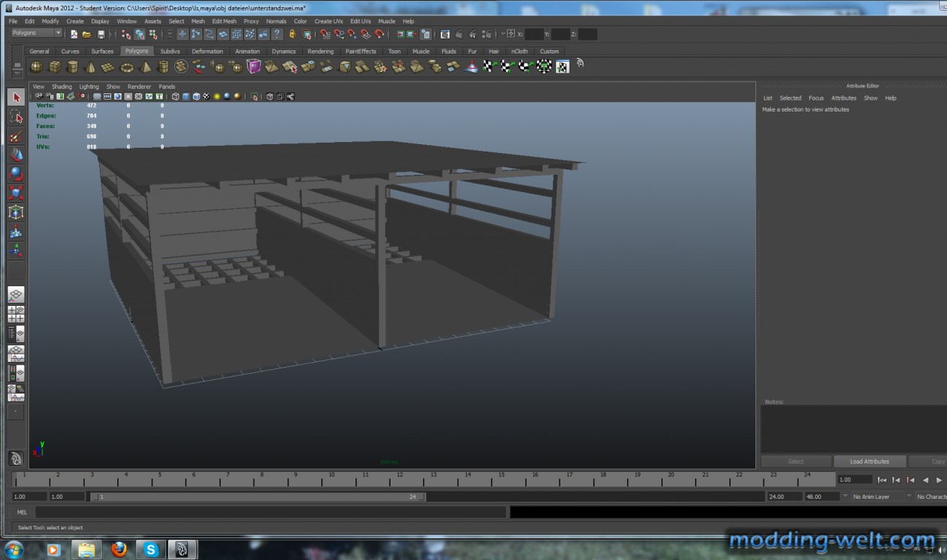
Task: Open the File menu
Action: (x=13, y=21)
